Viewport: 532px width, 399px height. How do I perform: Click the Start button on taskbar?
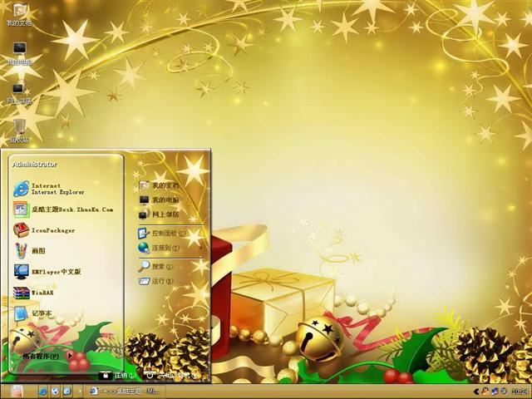[x=17, y=392]
